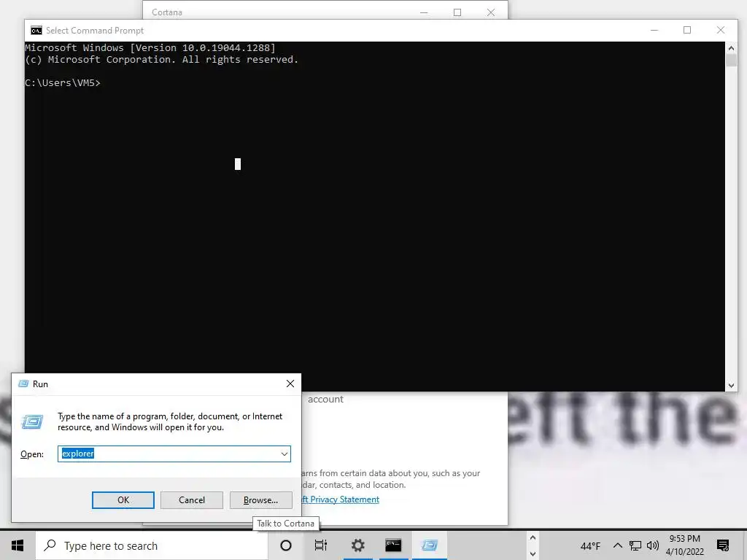Click Command Prompt scrollbar up arrow
Image resolution: width=747 pixels, height=560 pixels.
point(731,47)
